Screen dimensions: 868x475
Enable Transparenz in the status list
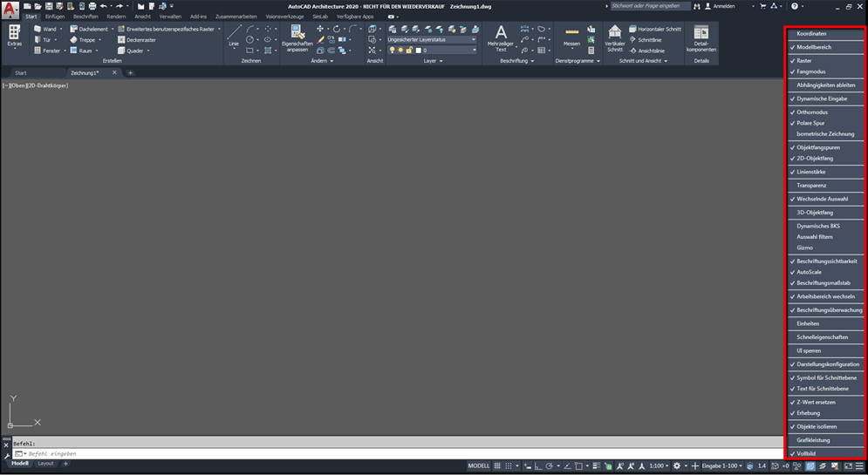click(811, 186)
